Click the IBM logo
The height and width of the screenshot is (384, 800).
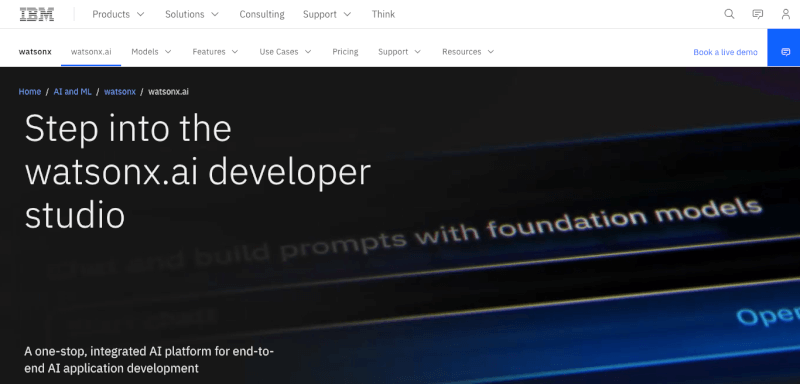(x=37, y=14)
